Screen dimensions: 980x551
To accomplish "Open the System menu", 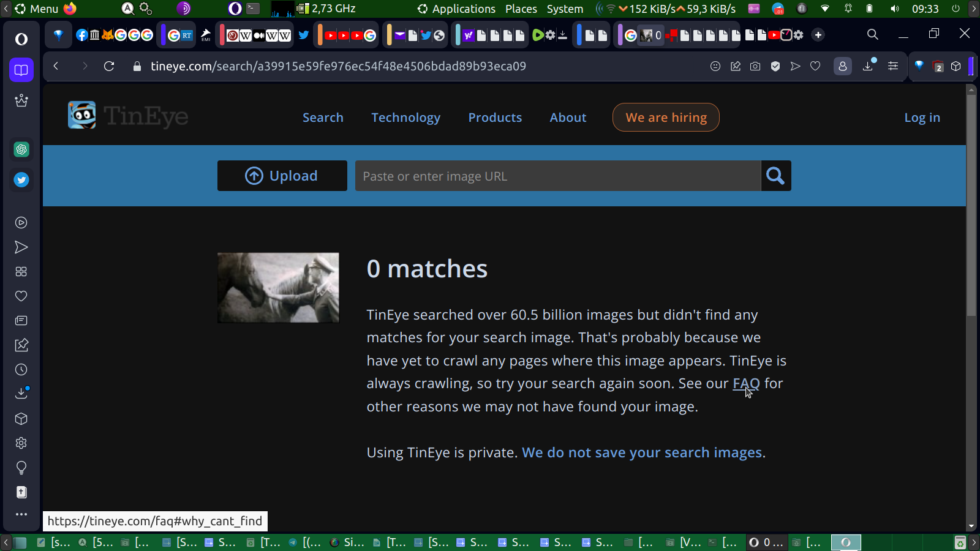I will (x=565, y=9).
